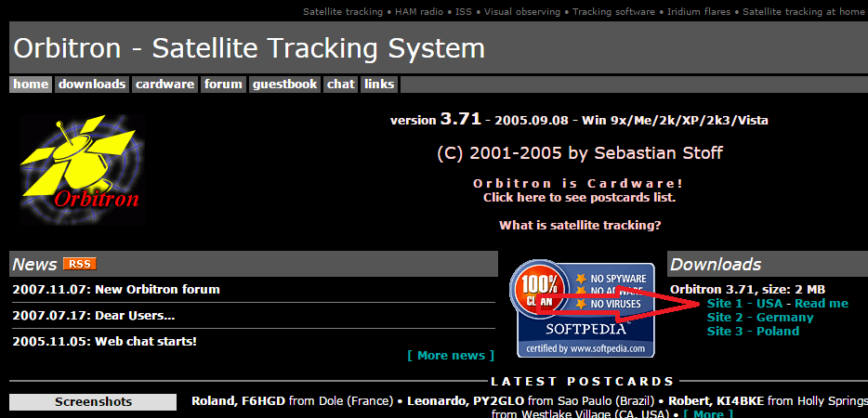The image size is (868, 418).
Task: Click 'Orbitron is Cardware!' text
Action: click(x=578, y=183)
